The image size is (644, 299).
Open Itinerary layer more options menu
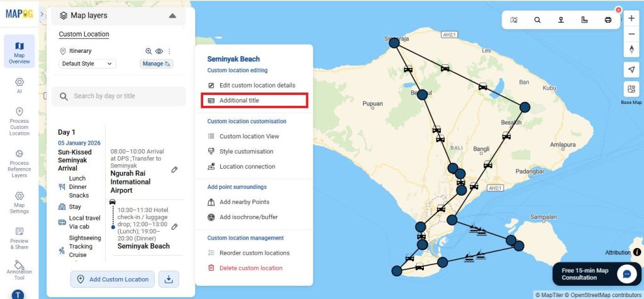[x=169, y=51]
